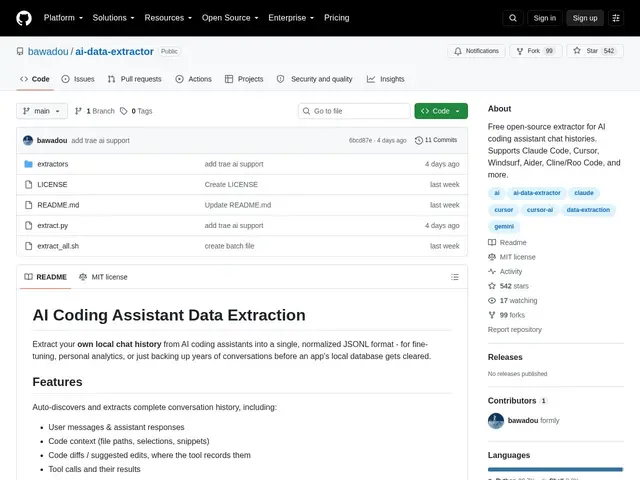This screenshot has width=640, height=480.
Task: Open the Platform dropdown menu
Action: (x=63, y=18)
